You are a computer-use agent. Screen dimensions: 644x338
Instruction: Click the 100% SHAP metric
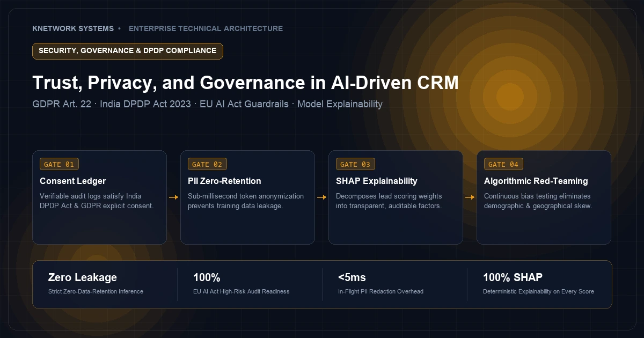tap(513, 277)
